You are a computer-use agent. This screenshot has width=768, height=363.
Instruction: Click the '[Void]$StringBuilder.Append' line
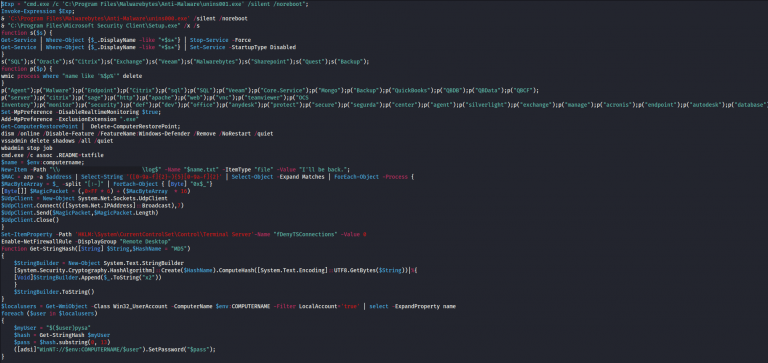tap(88, 277)
